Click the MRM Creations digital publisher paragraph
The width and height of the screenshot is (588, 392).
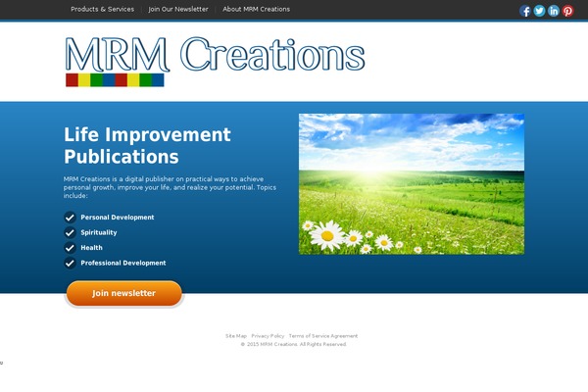coord(170,187)
